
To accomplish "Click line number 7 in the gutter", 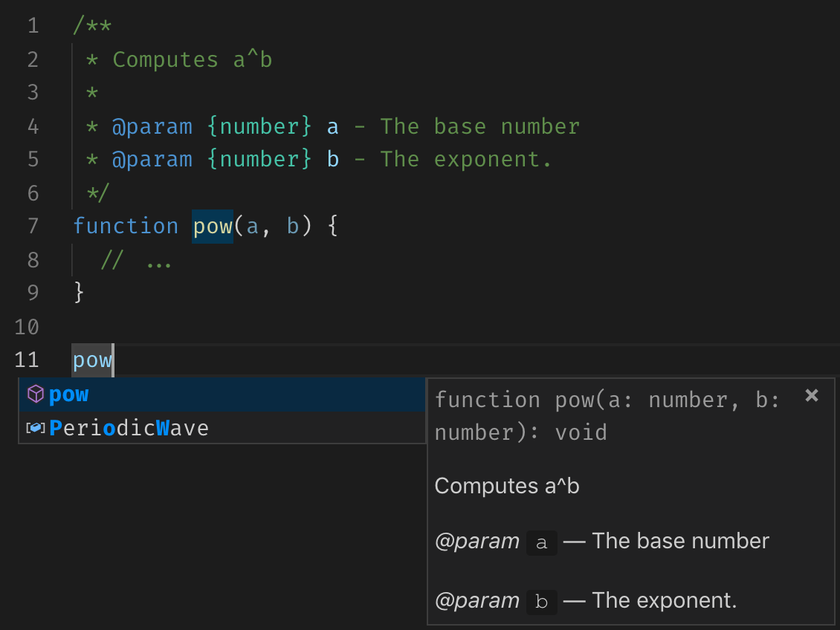I will (32, 226).
